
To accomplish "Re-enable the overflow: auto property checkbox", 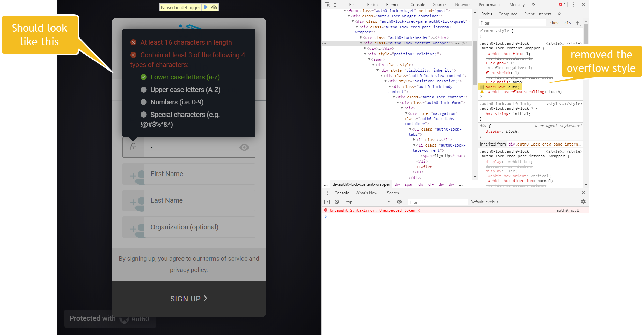I will (482, 87).
